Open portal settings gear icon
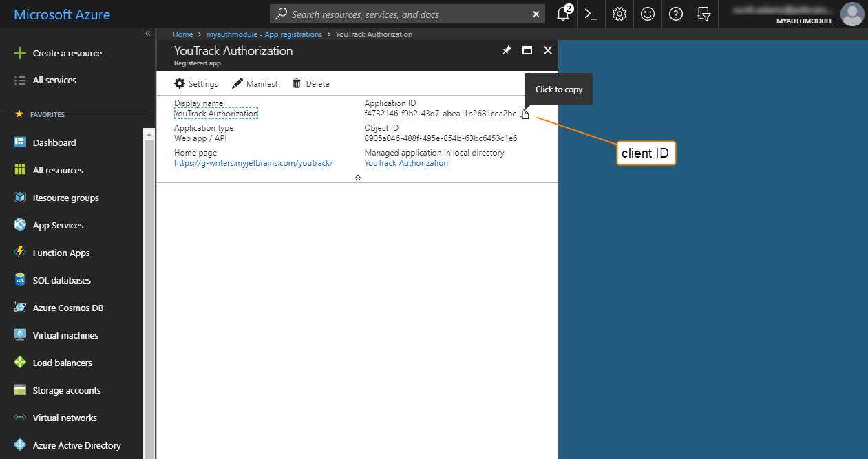Image resolution: width=868 pixels, height=459 pixels. 620,14
